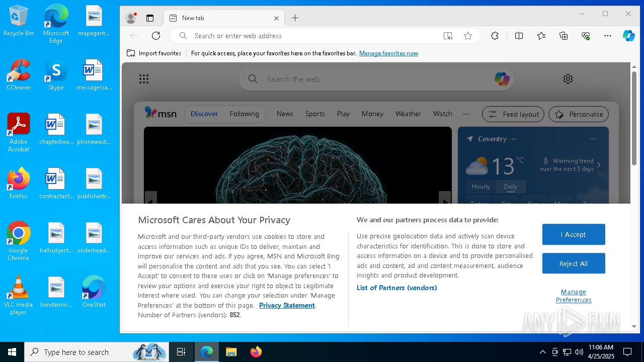Click the msn logo

point(160,114)
